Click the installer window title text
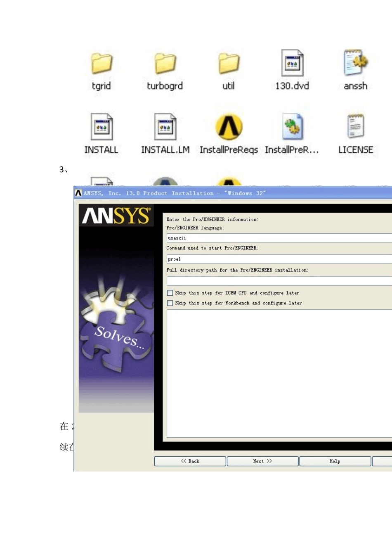392x555 pixels. pos(175,193)
